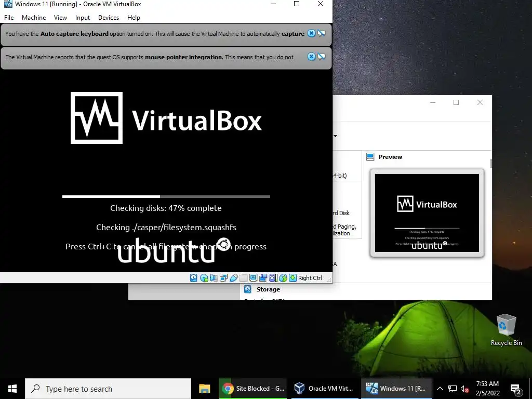
Task: Click the VirtualBox VM window title bar icon
Action: pos(8,4)
